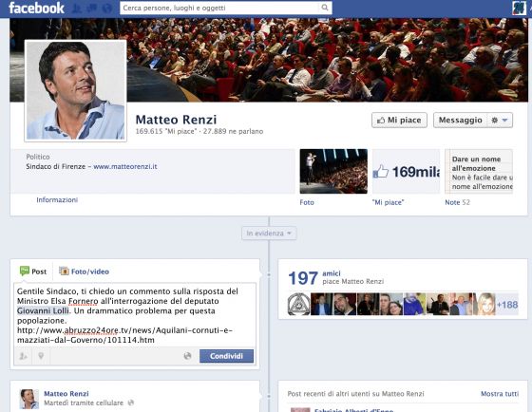Open Matteo Renzi's profile picture

[x=76, y=90]
